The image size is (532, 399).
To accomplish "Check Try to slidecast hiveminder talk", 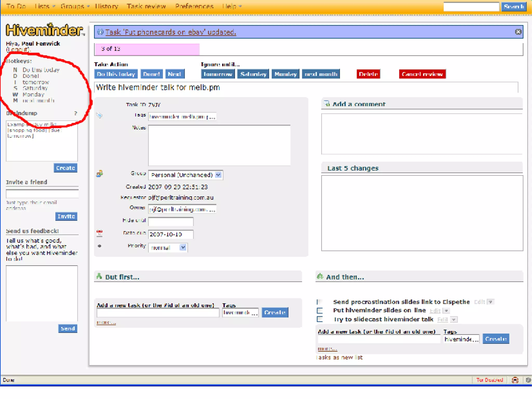I will pos(320,319).
